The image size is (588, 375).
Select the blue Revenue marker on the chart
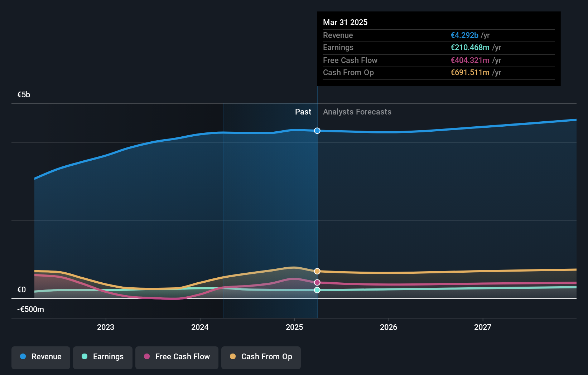[x=317, y=131]
